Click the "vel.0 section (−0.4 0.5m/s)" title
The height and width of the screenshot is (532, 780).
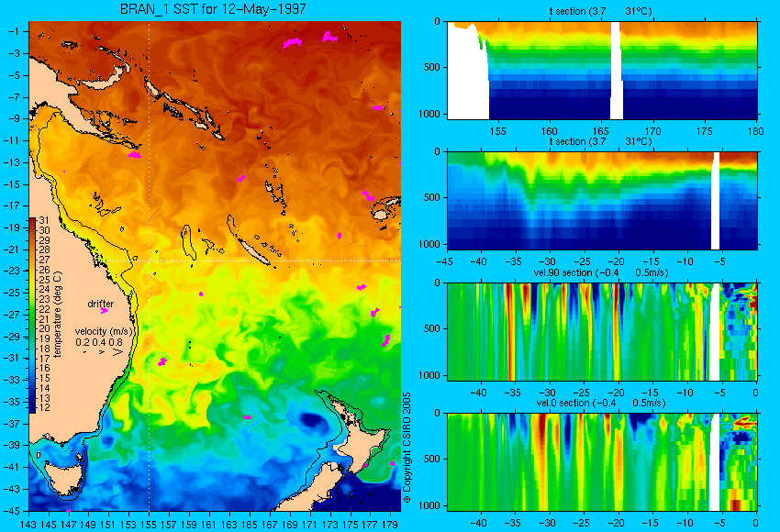click(x=601, y=403)
